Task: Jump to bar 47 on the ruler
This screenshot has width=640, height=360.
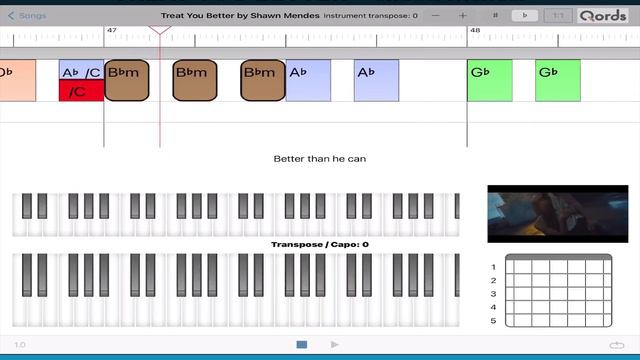Action: [x=112, y=30]
